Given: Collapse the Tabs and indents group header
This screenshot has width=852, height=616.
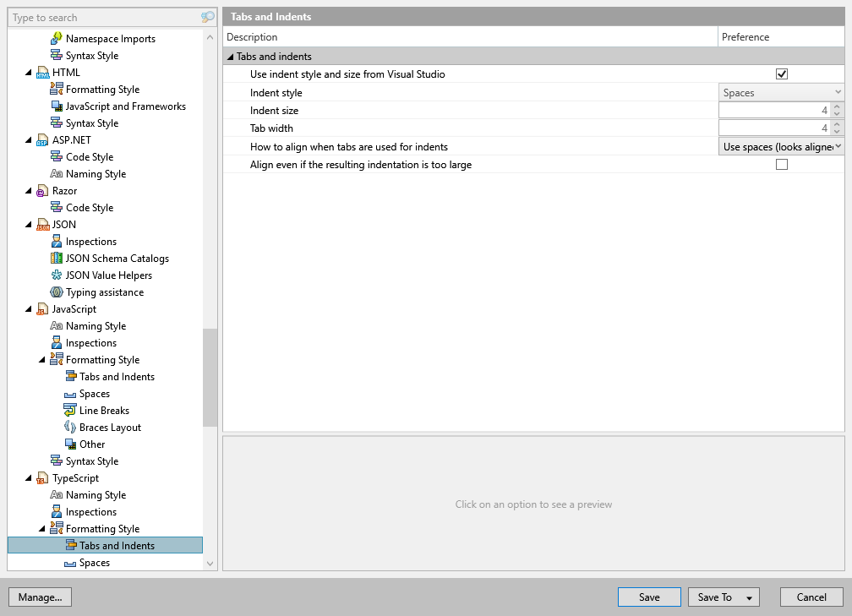Looking at the screenshot, I should [231, 57].
